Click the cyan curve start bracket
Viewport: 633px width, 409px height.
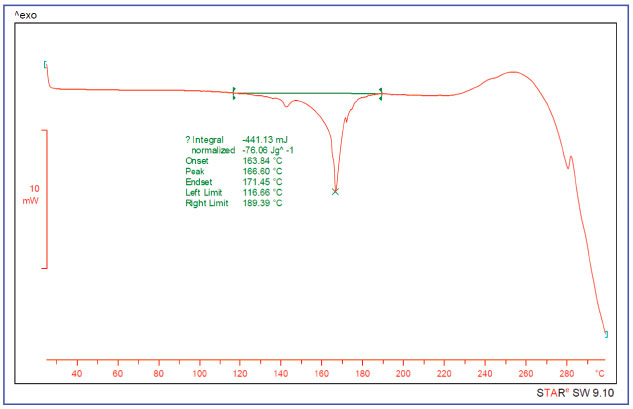tap(45, 64)
